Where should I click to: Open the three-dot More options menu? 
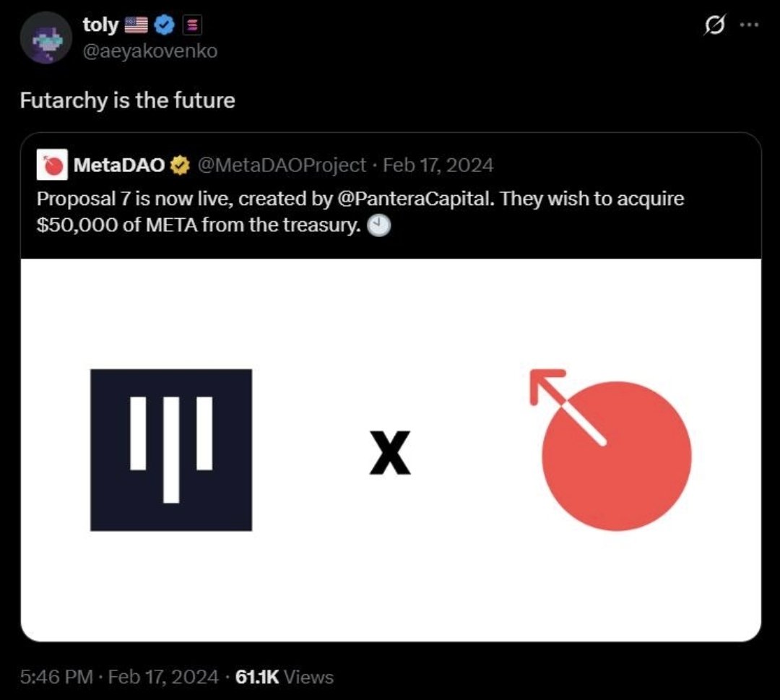(750, 25)
